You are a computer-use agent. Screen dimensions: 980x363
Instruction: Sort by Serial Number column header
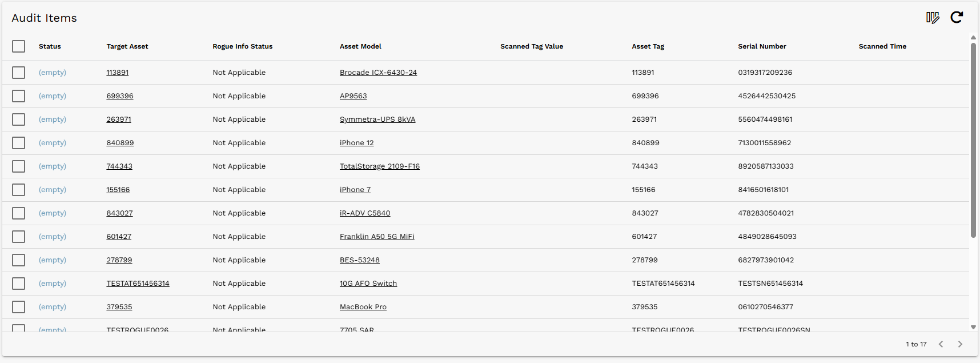click(762, 46)
